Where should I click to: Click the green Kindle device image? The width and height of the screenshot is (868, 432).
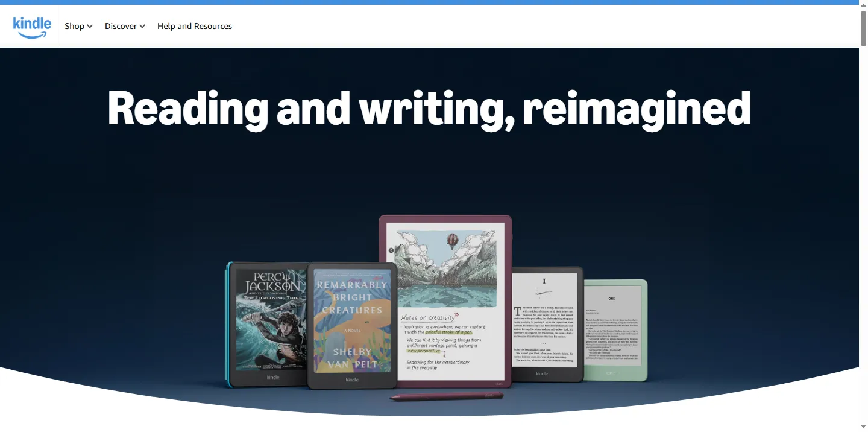(615, 330)
